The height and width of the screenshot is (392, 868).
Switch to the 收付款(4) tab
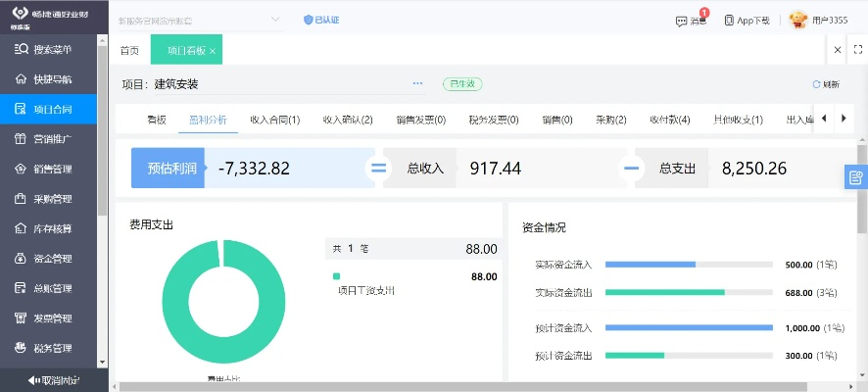pyautogui.click(x=669, y=120)
